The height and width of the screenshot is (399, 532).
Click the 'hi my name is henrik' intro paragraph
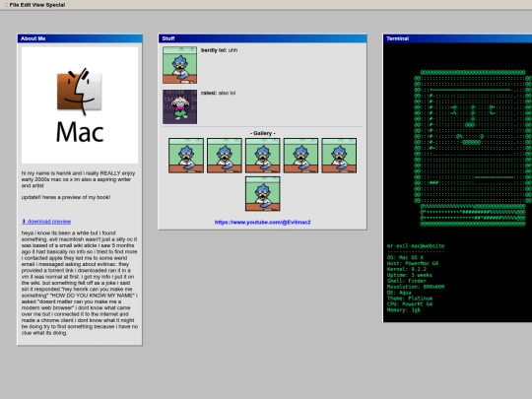79,179
